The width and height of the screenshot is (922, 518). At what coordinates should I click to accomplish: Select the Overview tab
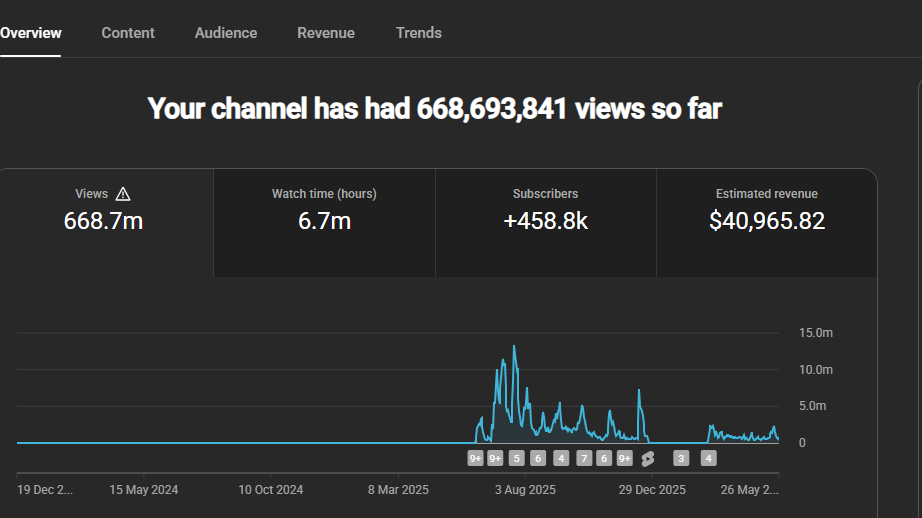[31, 33]
